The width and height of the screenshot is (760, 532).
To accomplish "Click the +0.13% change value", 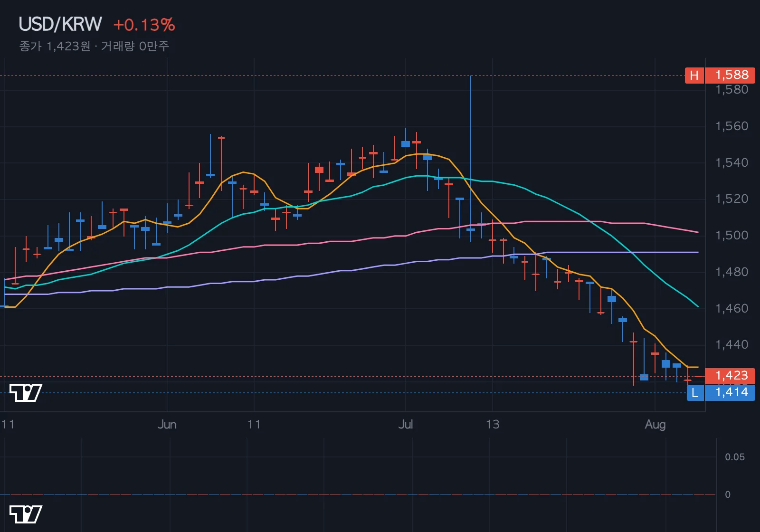I will coord(144,25).
